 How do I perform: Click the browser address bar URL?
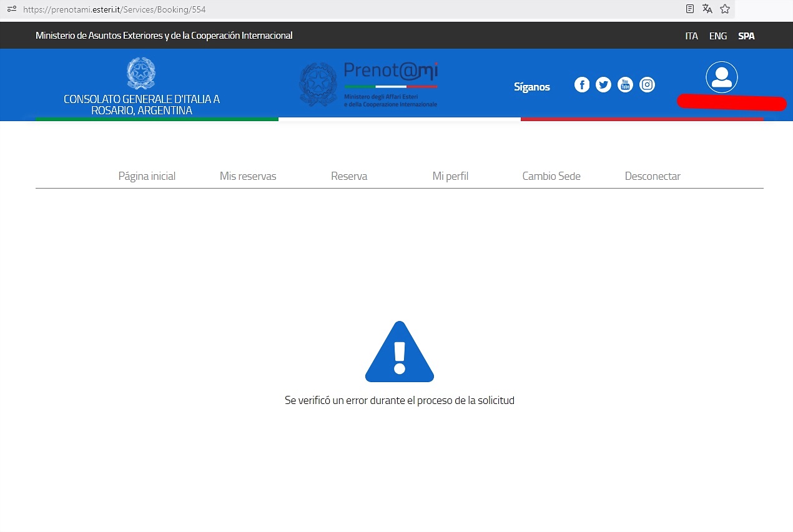[114, 9]
